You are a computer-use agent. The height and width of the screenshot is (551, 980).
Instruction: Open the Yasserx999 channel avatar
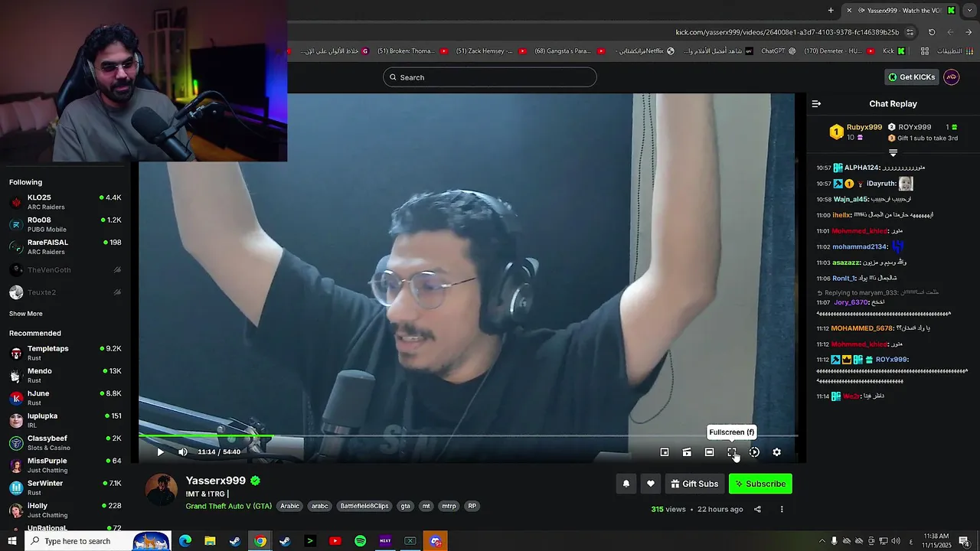(162, 490)
